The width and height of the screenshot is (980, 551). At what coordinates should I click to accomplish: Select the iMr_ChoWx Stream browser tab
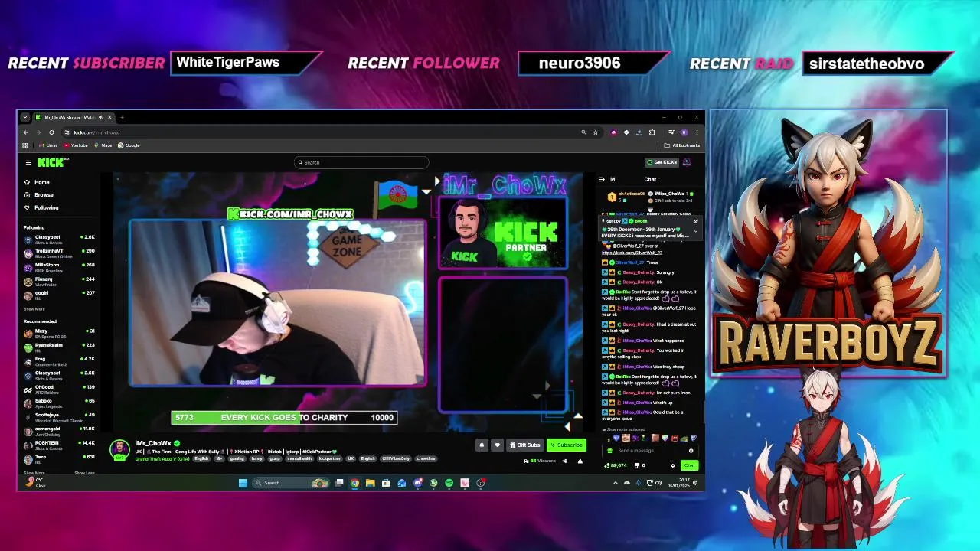[73, 117]
